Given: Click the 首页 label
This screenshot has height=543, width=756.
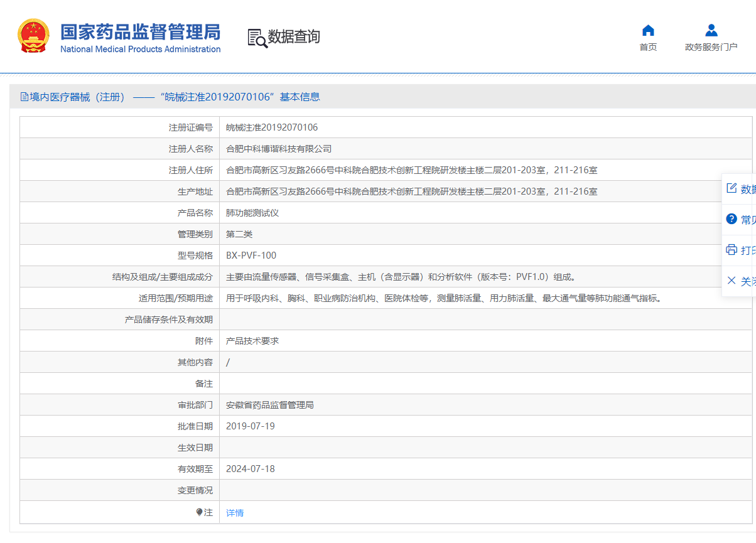Looking at the screenshot, I should pyautogui.click(x=648, y=47).
